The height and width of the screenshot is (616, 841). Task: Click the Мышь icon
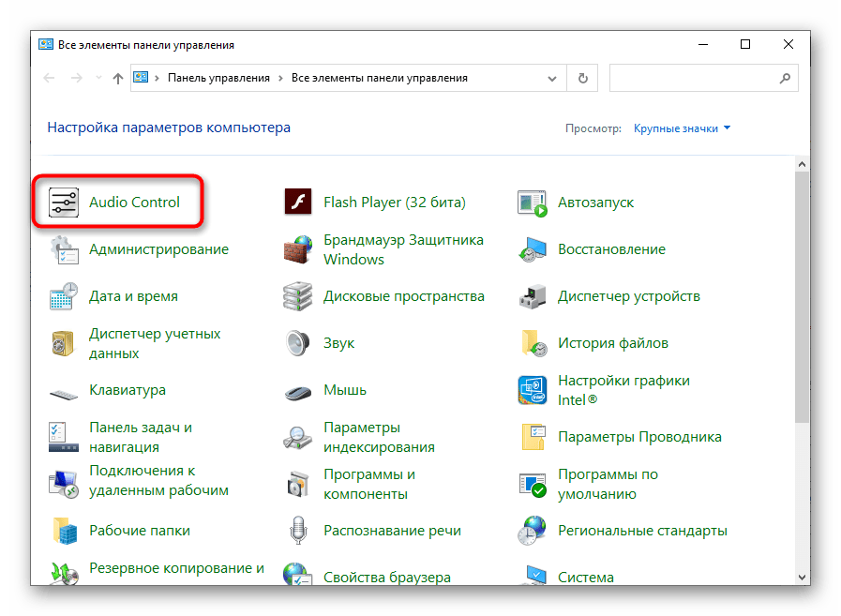pos(297,390)
